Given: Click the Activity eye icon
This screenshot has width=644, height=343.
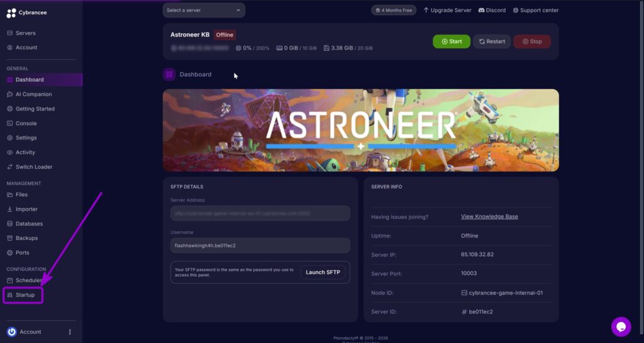Looking at the screenshot, I should [x=10, y=152].
